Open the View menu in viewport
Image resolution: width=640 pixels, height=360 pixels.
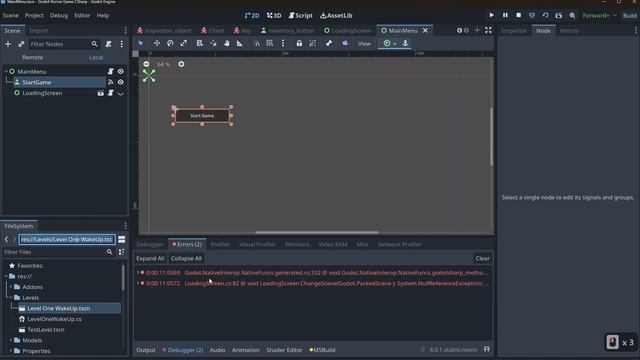pyautogui.click(x=364, y=44)
